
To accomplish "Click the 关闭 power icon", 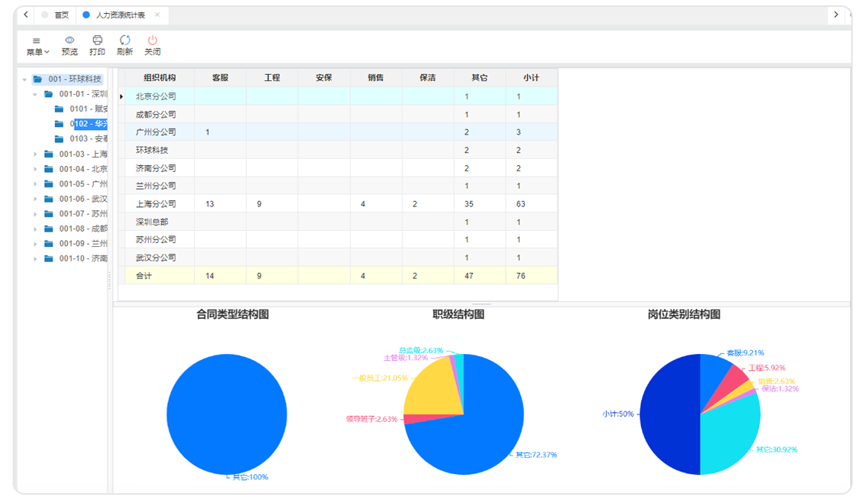I will pos(153,40).
